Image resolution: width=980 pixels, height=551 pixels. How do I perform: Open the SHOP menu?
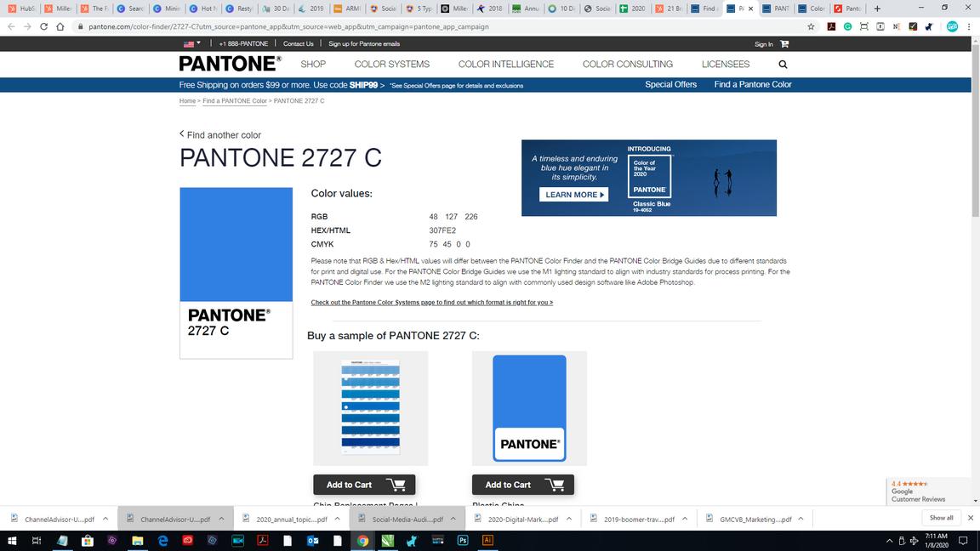click(313, 65)
